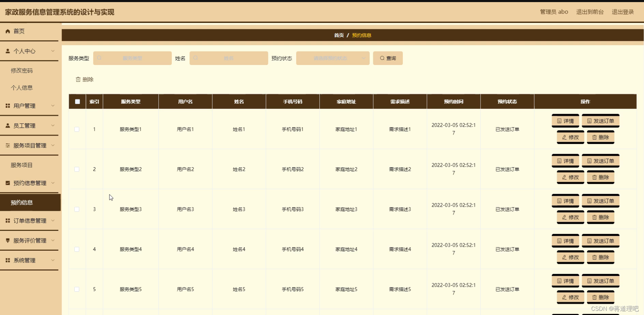Click the 订单信息管理 grid icon
Viewport: 644px width, 315px height.
(7, 220)
